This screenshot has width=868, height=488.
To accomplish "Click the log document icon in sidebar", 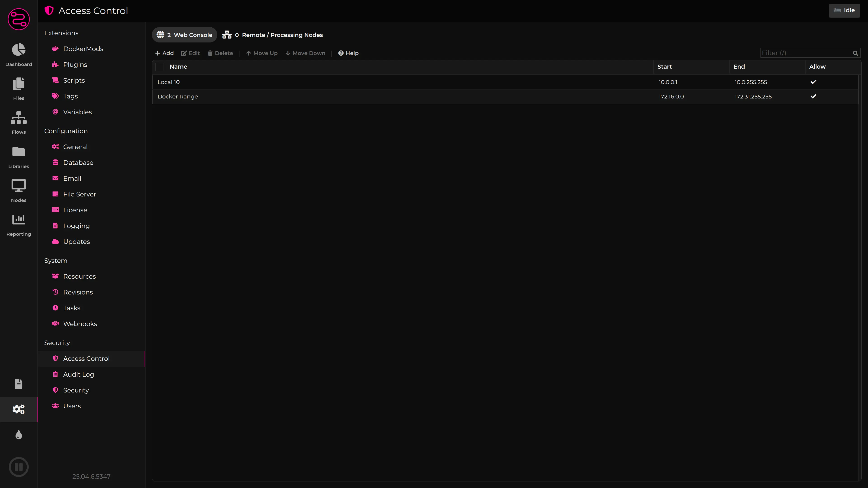I will [19, 384].
